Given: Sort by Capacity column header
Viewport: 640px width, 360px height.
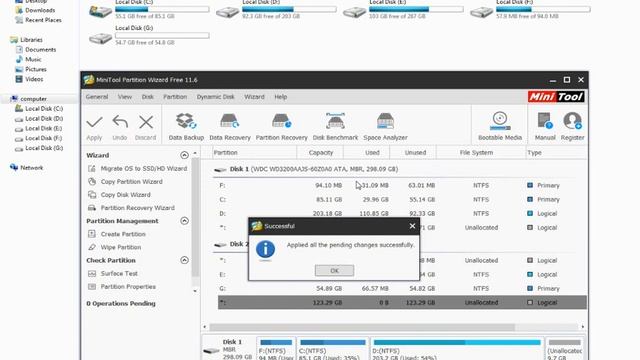Looking at the screenshot, I should (x=320, y=153).
